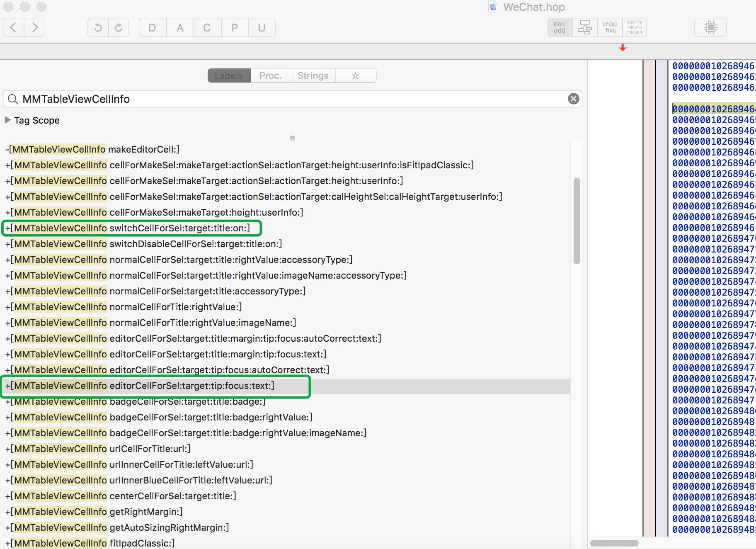Switch to assembly view (mov add) icon
The image size is (756, 549).
coord(560,28)
